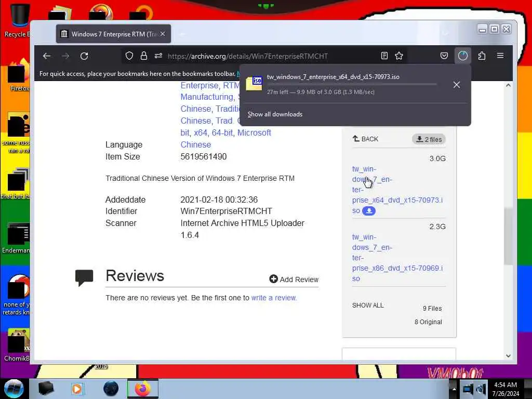Image resolution: width=532 pixels, height=399 pixels.
Task: Click the Firefox taskbar button
Action: click(x=143, y=389)
